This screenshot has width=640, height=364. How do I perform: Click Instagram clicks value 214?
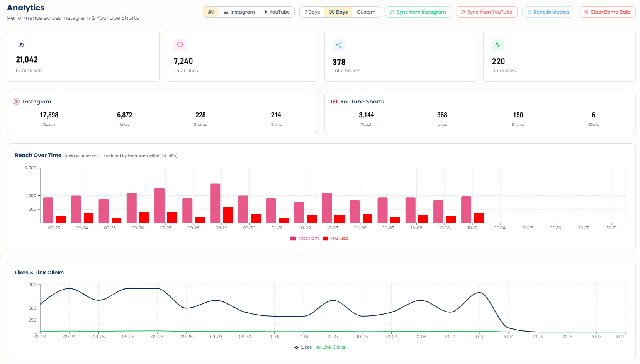[276, 115]
